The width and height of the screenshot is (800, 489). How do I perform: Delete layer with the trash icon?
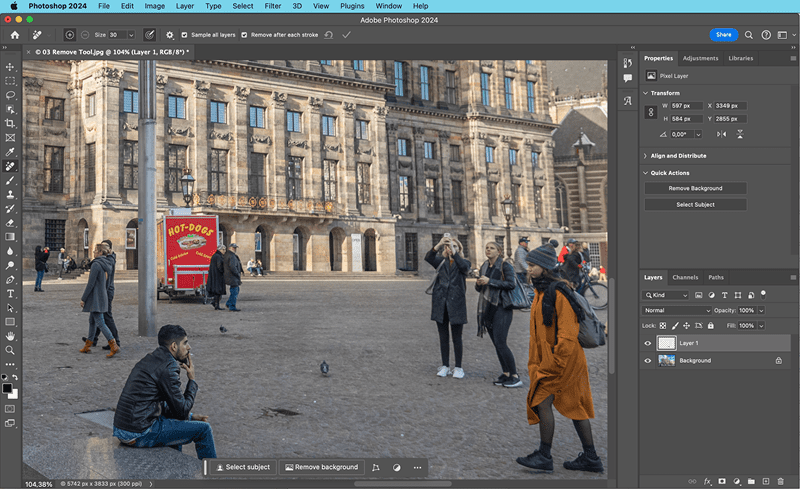pos(780,481)
